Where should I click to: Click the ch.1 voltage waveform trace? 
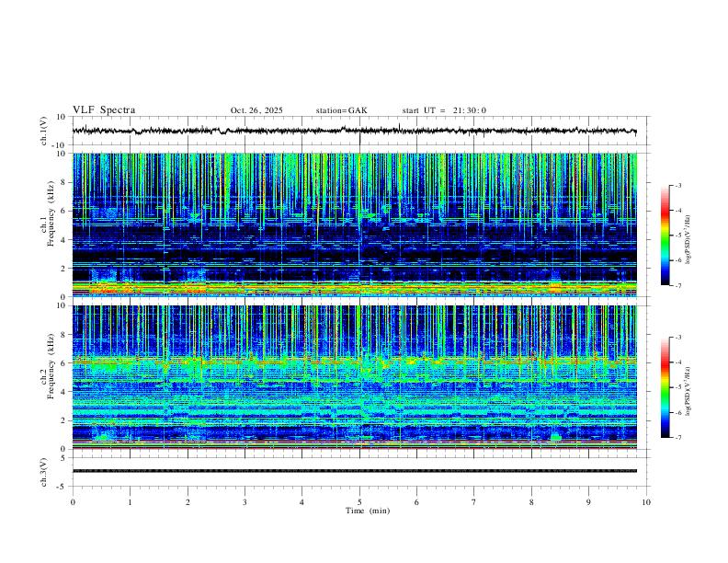(x=354, y=131)
